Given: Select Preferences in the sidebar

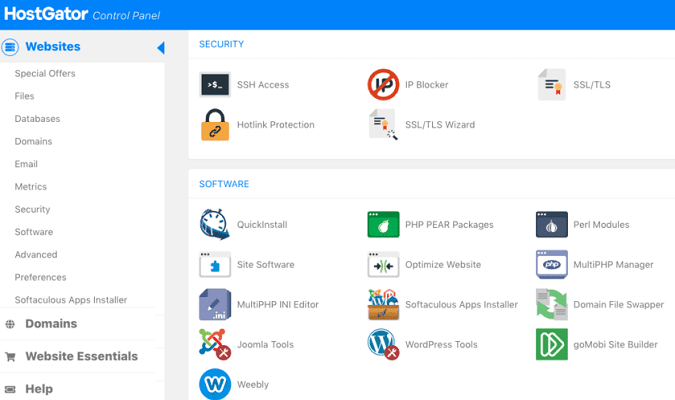Looking at the screenshot, I should pos(40,277).
